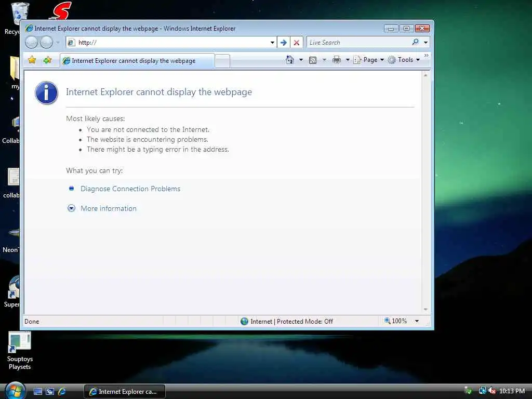Screen dimensions: 532x399
Task: Minimize the Internet Explorer window
Action: tap(391, 29)
